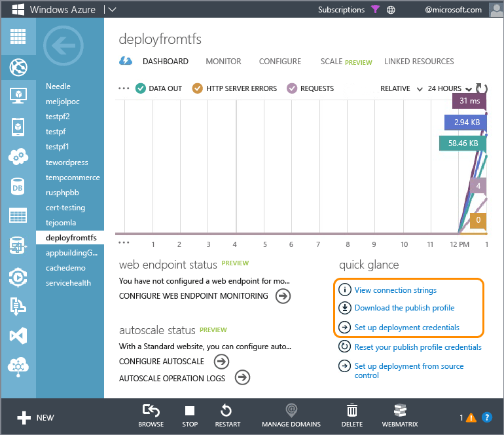This screenshot has height=435, width=504.
Task: Click the RESTART command icon
Action: click(x=226, y=411)
